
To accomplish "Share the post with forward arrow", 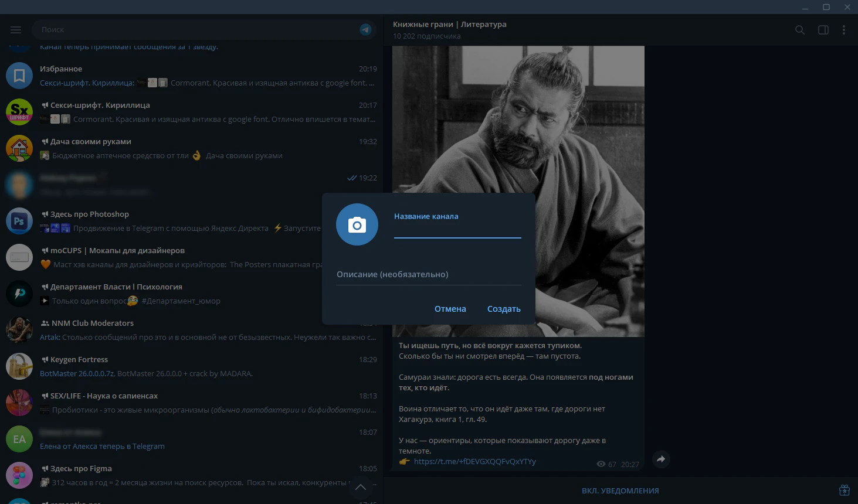I will [660, 459].
